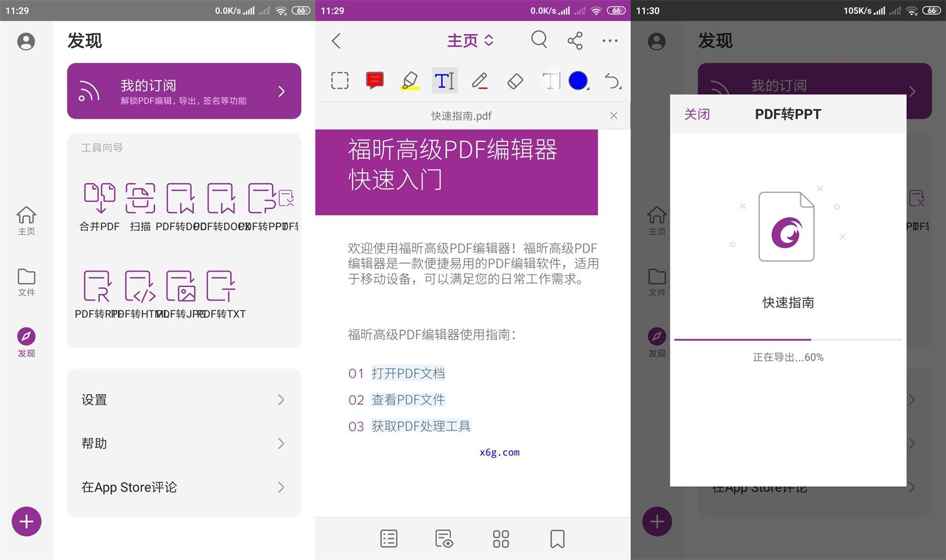Open the more options menu in the PDF viewer

pos(609,40)
